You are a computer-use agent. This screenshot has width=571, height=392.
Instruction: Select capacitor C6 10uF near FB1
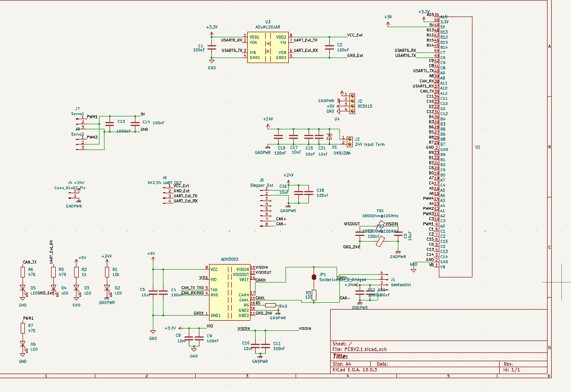coord(399,234)
